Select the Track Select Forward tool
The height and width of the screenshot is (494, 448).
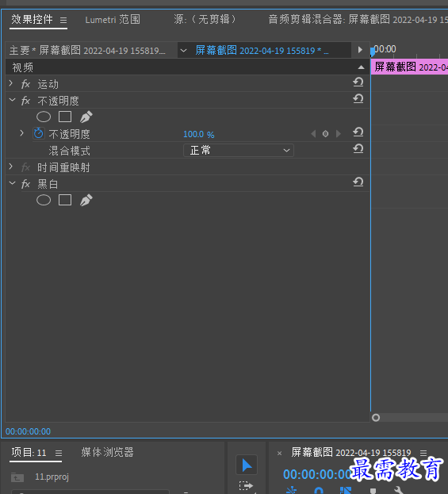[x=247, y=485]
